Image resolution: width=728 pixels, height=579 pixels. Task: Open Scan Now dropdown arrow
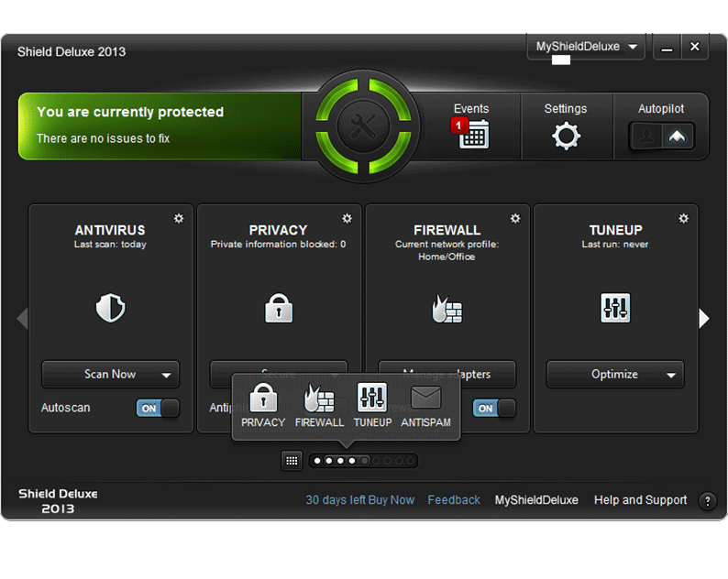pos(166,375)
